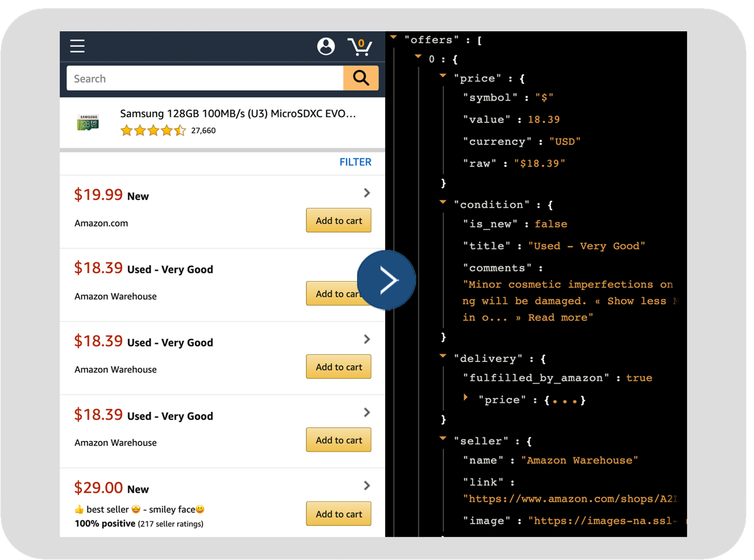
Task: Collapse the "seller" object node
Action: tap(442, 438)
